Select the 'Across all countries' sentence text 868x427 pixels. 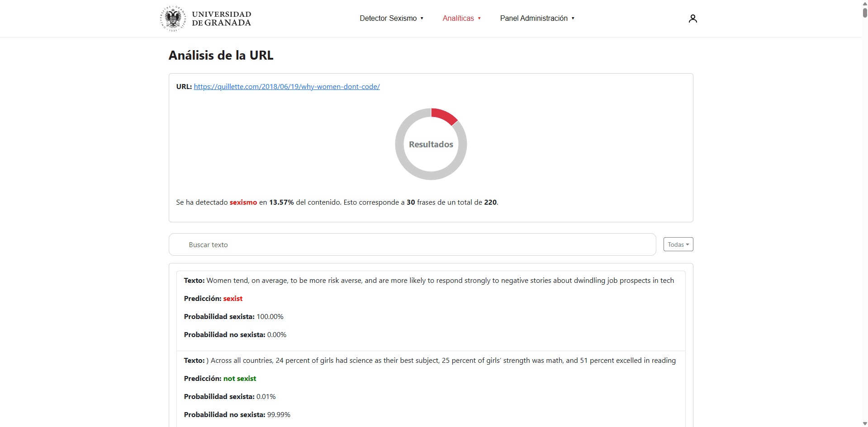441,360
